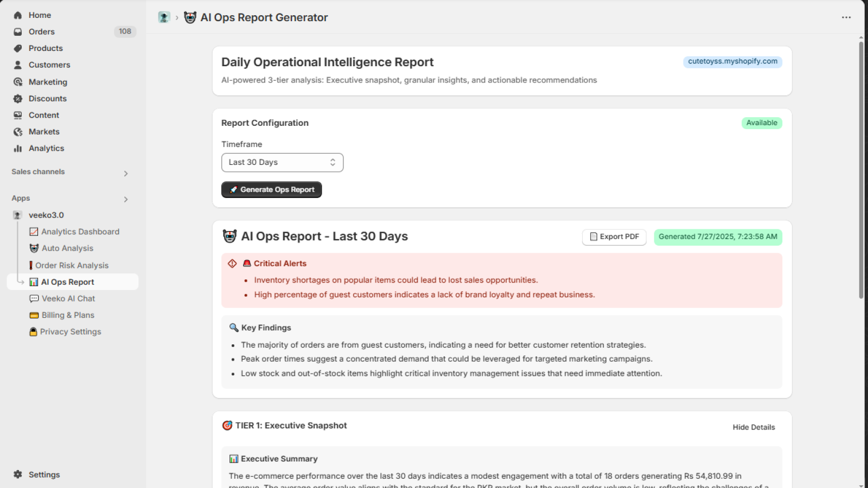The height and width of the screenshot is (488, 868).
Task: Select the Privacy Settings lock icon
Action: coord(34,331)
